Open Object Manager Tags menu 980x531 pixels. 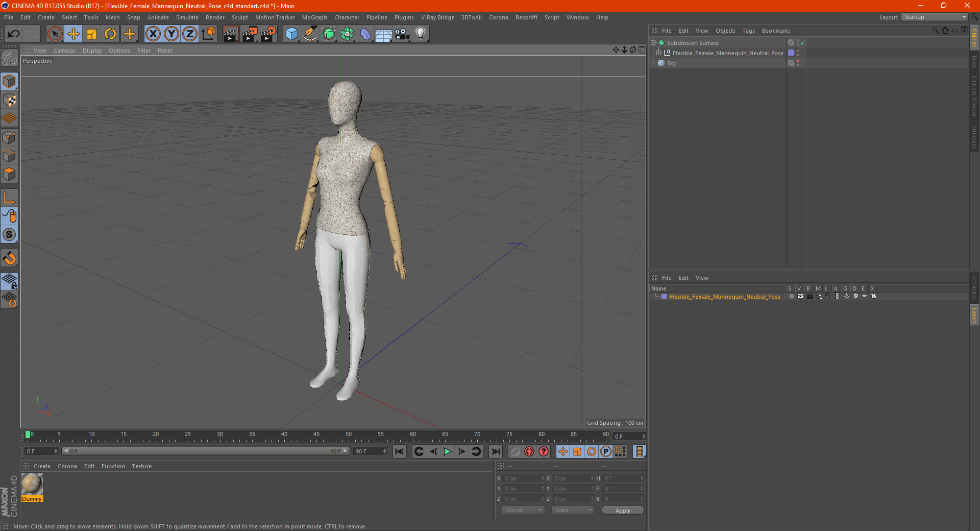click(x=748, y=31)
